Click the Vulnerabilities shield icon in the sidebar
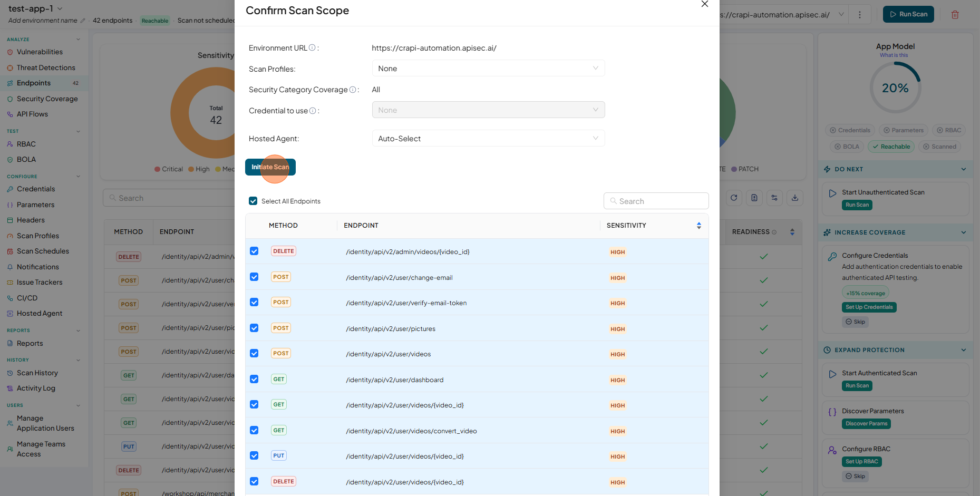Image resolution: width=980 pixels, height=496 pixels. (x=10, y=52)
